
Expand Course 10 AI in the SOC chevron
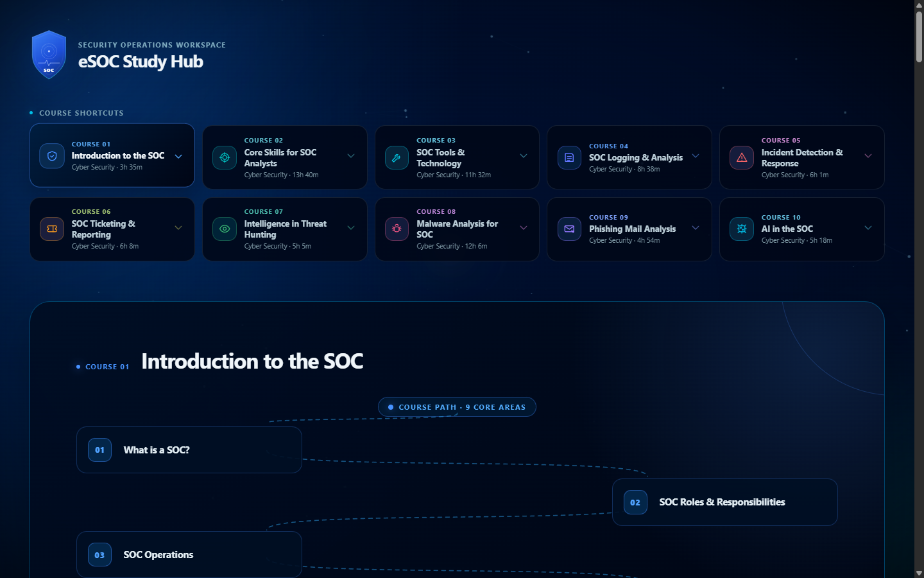[868, 228]
